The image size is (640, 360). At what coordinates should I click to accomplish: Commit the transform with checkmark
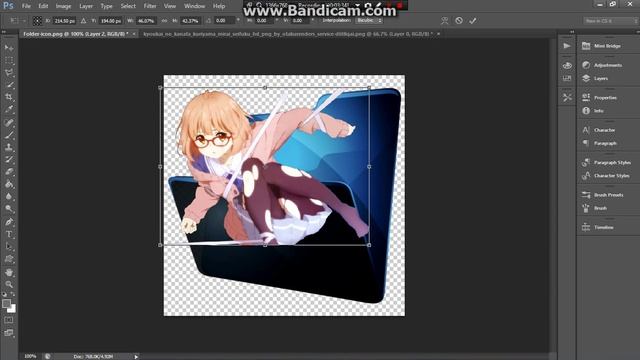pos(473,20)
